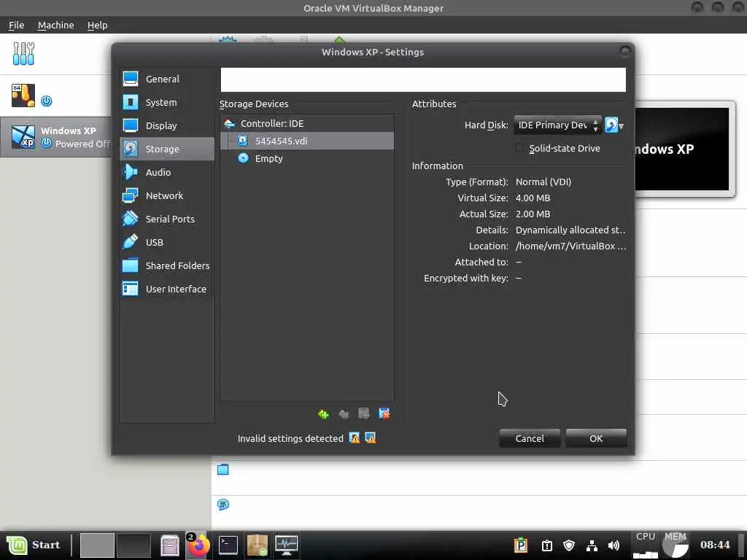Click the Shared folders section icon in Manager

223,470
